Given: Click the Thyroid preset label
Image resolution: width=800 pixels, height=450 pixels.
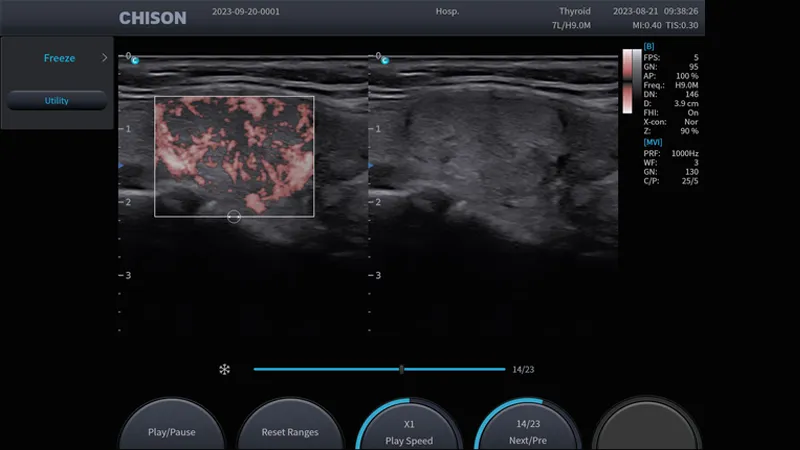Looking at the screenshot, I should pyautogui.click(x=574, y=11).
